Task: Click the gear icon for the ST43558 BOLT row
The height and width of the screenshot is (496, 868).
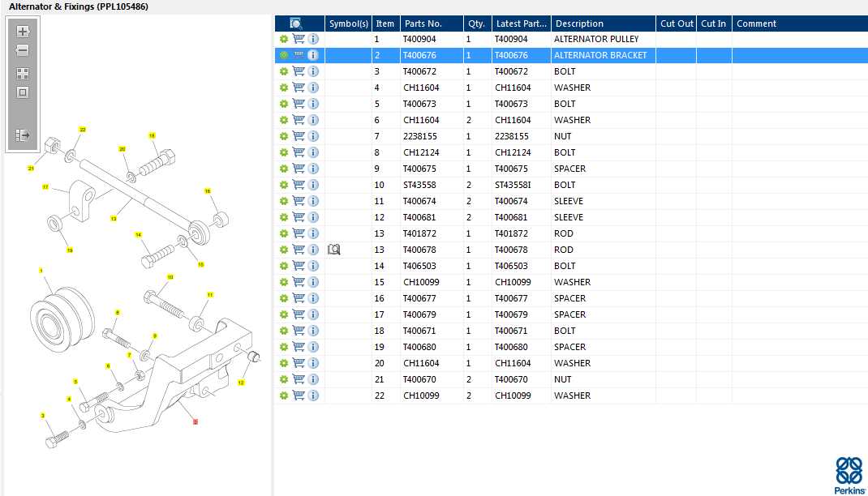Action: [283, 185]
